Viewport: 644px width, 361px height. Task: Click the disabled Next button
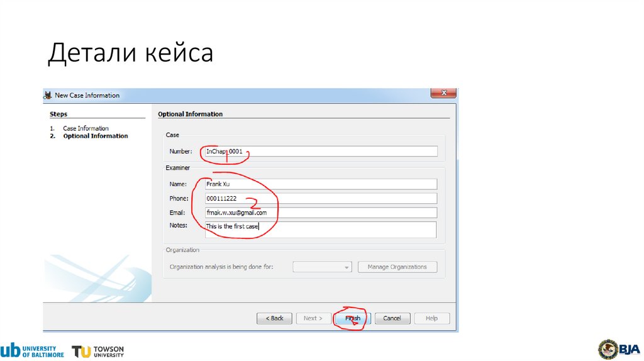pos(313,318)
